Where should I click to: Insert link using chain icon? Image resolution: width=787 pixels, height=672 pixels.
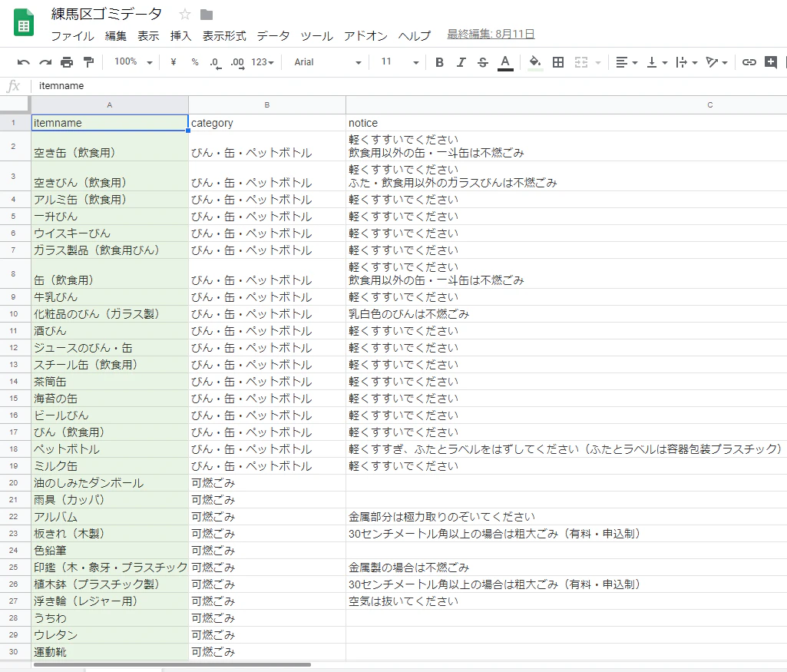749,62
